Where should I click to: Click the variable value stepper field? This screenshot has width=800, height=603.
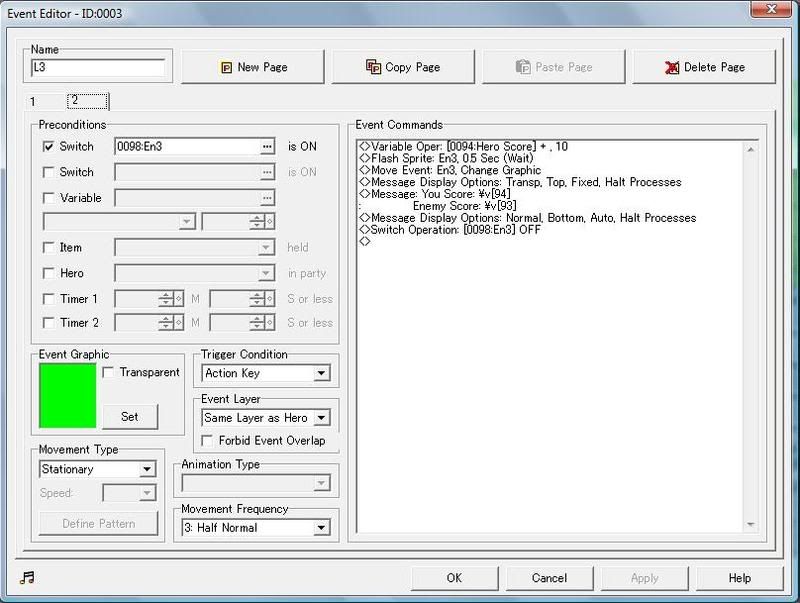coord(238,221)
